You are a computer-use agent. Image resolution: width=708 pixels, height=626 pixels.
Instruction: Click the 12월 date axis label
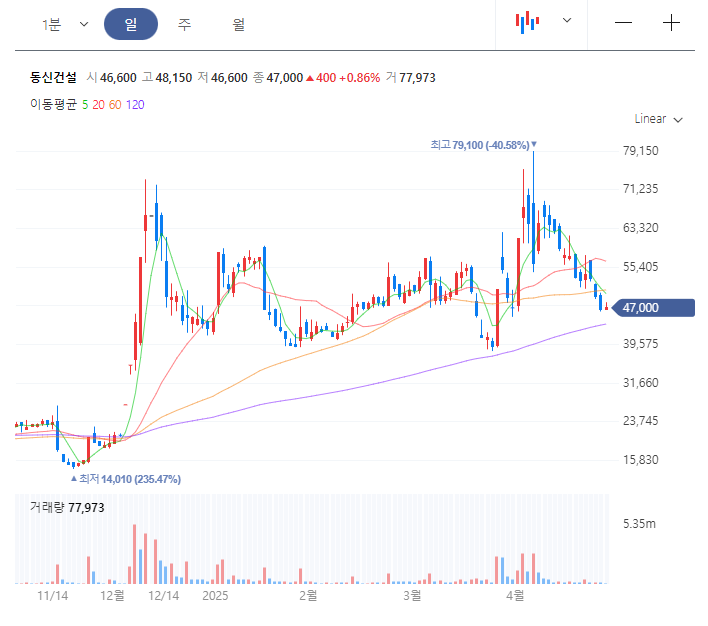pyautogui.click(x=112, y=595)
